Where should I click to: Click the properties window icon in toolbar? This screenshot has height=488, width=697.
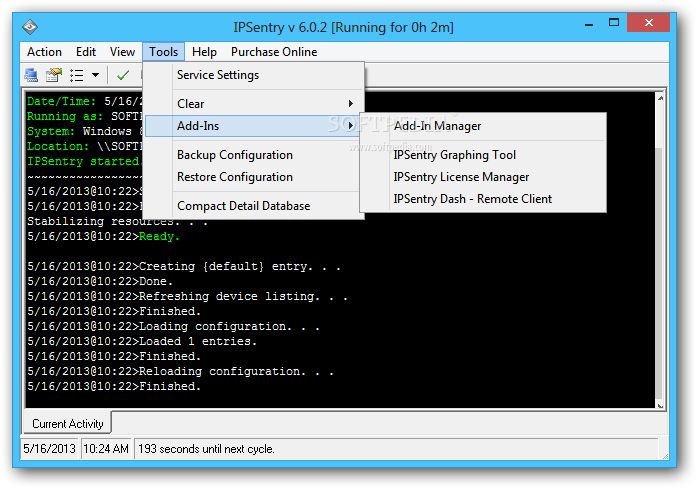click(54, 75)
